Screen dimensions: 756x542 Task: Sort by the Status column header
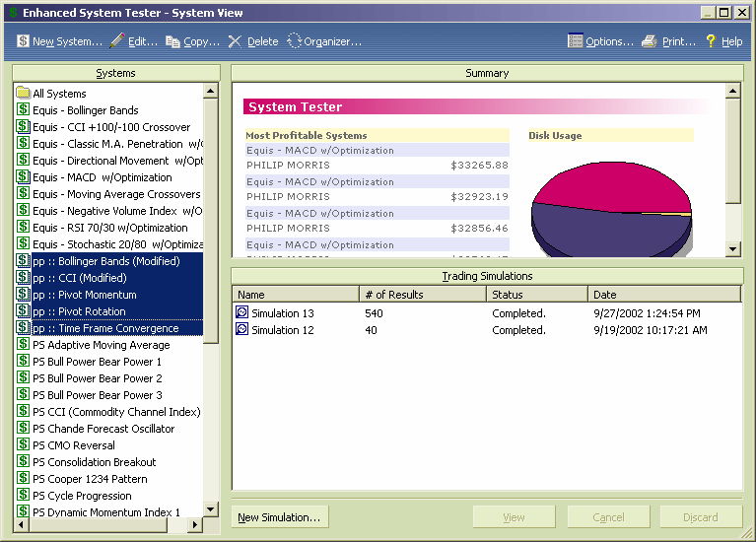click(537, 295)
